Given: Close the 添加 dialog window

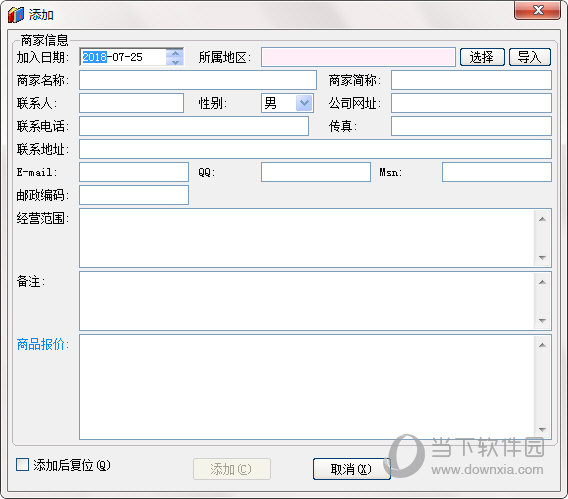Looking at the screenshot, I should point(538,10).
